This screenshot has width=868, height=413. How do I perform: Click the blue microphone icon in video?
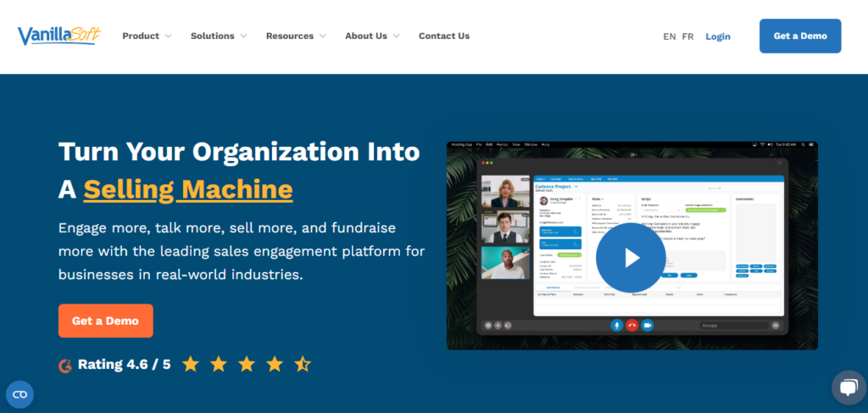click(x=616, y=325)
